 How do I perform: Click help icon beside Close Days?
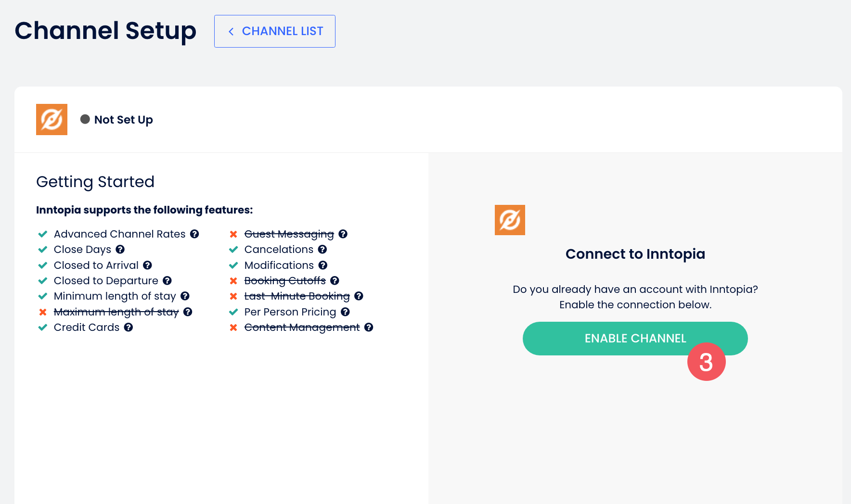coord(120,250)
